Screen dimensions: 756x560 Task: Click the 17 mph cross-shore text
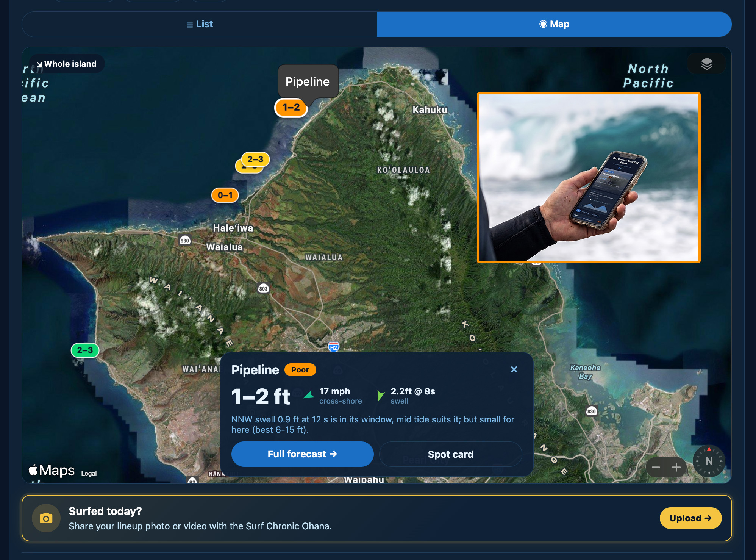(x=341, y=396)
